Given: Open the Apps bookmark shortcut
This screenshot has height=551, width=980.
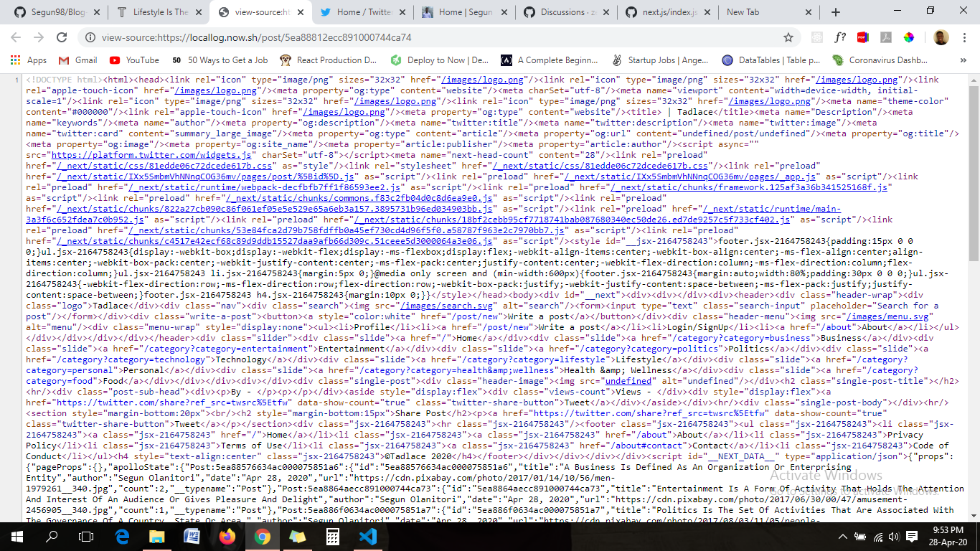Looking at the screenshot, I should (x=29, y=60).
